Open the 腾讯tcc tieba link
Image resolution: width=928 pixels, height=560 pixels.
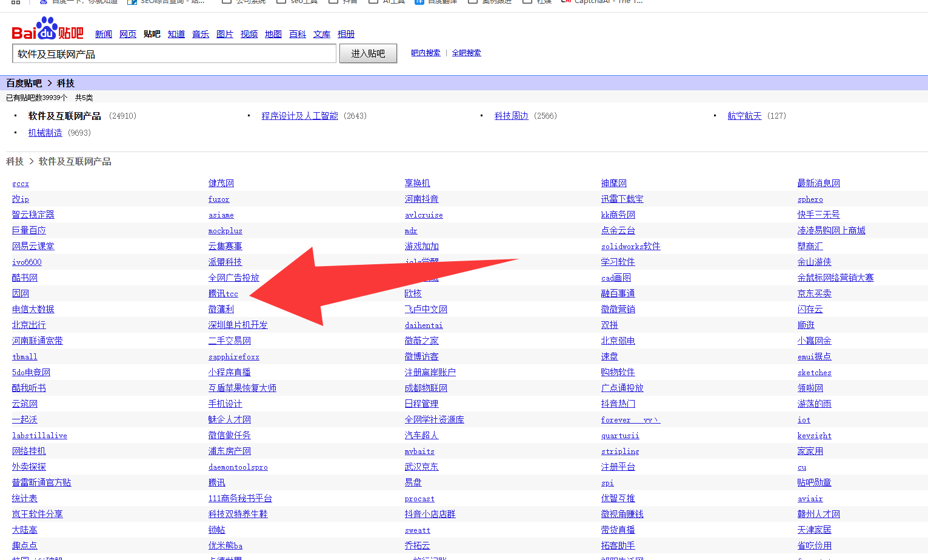point(223,293)
